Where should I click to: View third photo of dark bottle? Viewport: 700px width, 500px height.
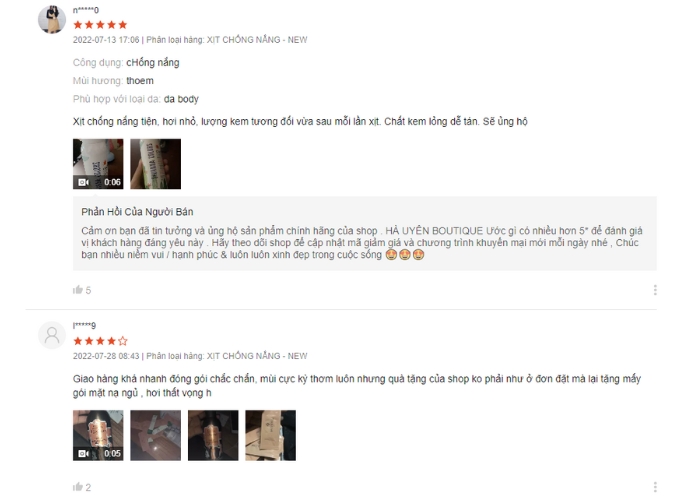[x=213, y=435]
